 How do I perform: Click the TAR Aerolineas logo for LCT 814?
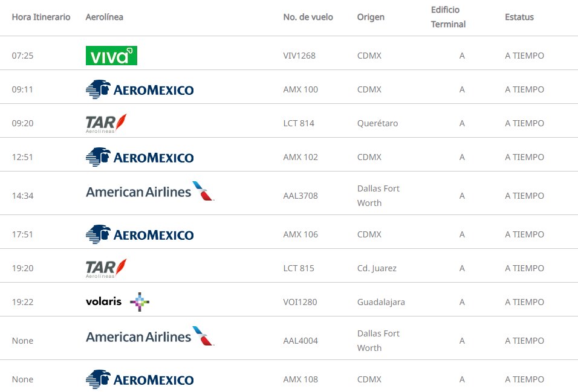pyautogui.click(x=106, y=123)
